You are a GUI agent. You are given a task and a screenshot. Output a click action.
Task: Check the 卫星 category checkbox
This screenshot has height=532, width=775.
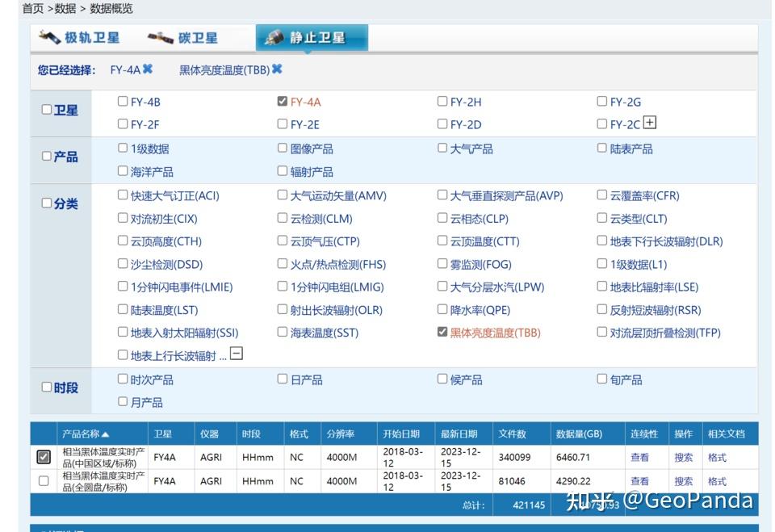tap(46, 110)
